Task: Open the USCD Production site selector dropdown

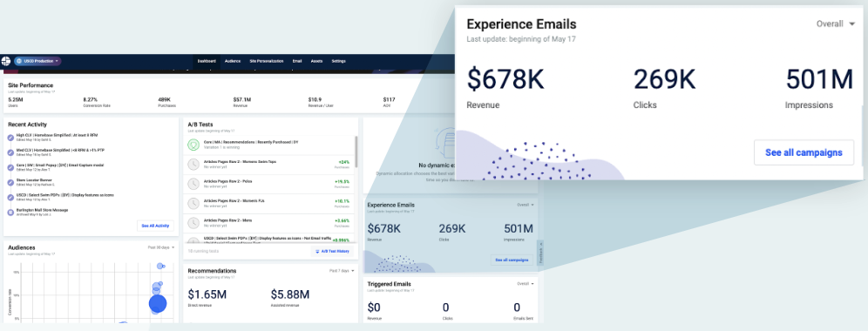Action: [37, 61]
